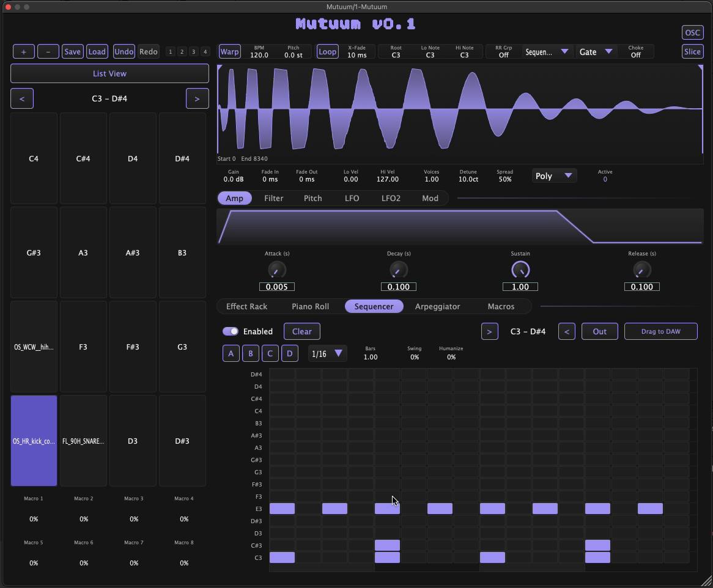Select sequencer pattern C
The image size is (713, 588).
pyautogui.click(x=270, y=353)
